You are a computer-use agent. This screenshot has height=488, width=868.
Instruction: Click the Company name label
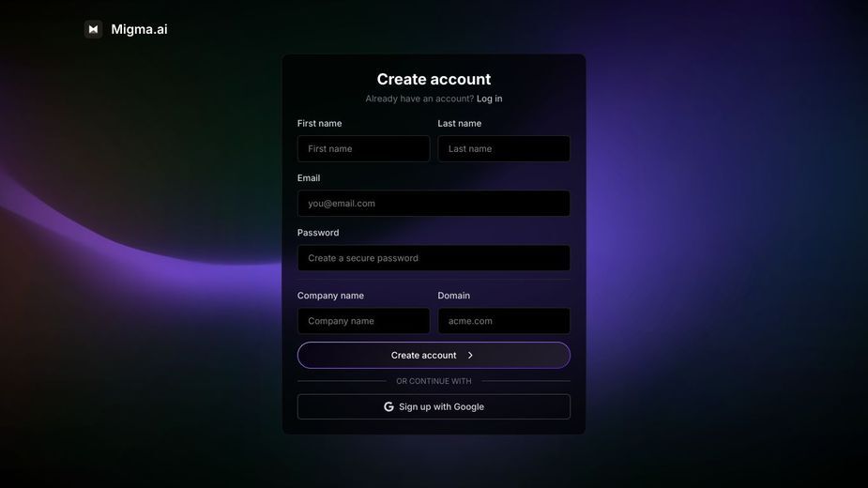pos(330,296)
